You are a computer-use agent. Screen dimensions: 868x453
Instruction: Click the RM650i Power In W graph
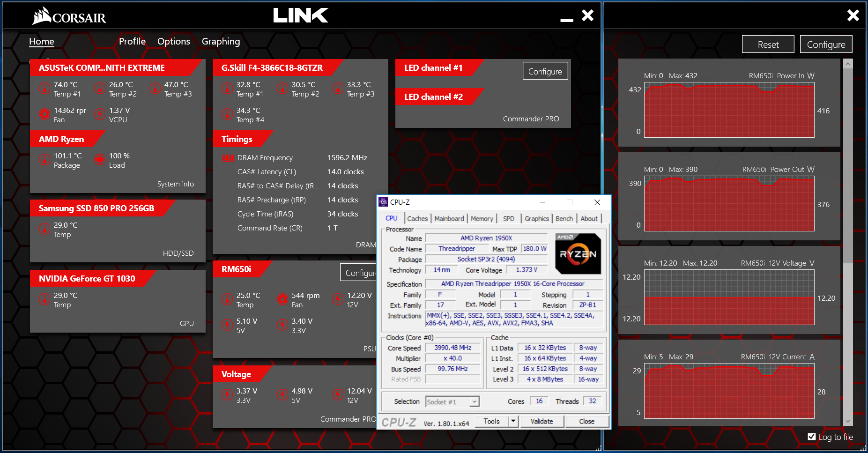[x=729, y=110]
